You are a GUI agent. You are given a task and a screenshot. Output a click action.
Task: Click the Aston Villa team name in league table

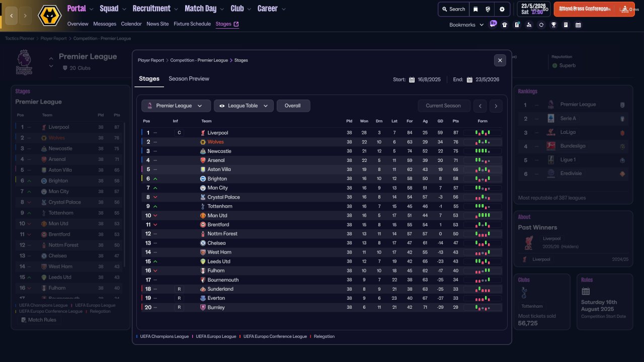tap(219, 169)
